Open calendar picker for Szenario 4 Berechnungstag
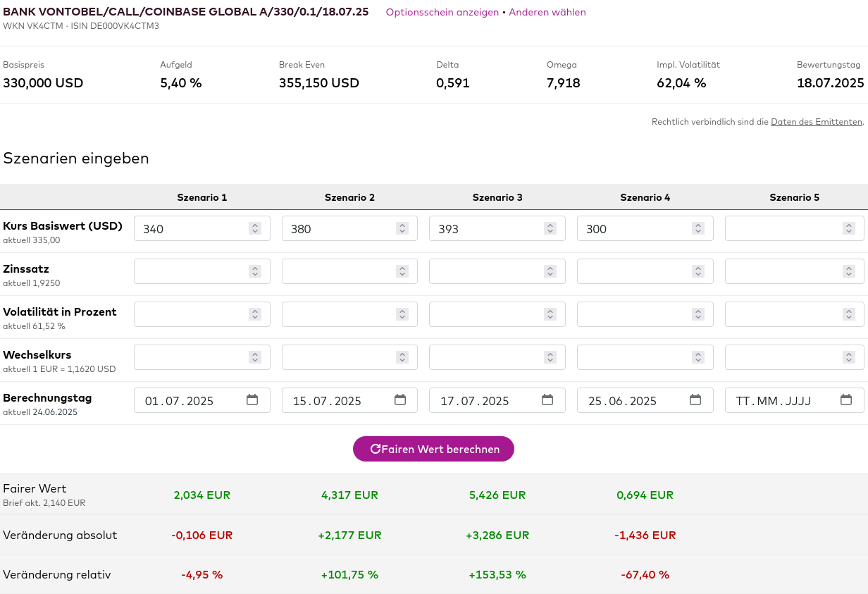This screenshot has height=594, width=868. tap(695, 400)
